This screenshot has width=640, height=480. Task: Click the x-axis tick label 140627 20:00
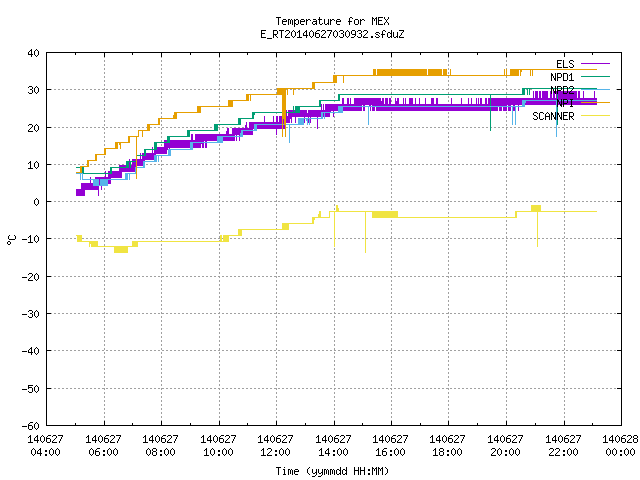[x=506, y=446]
